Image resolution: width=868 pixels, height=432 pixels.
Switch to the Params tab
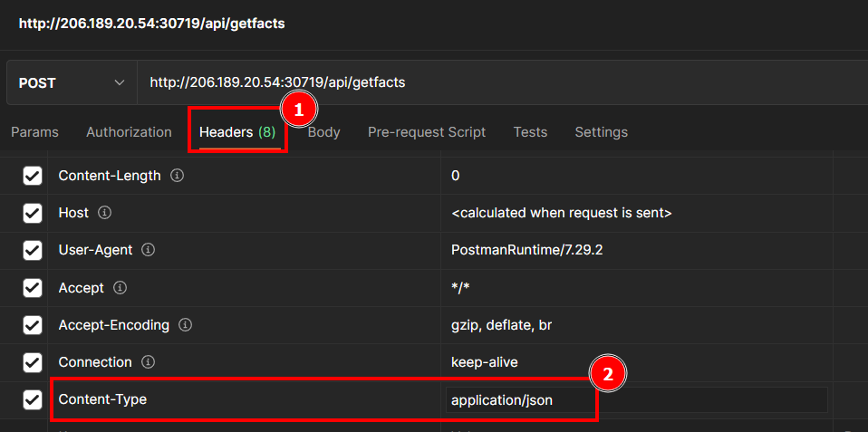34,132
